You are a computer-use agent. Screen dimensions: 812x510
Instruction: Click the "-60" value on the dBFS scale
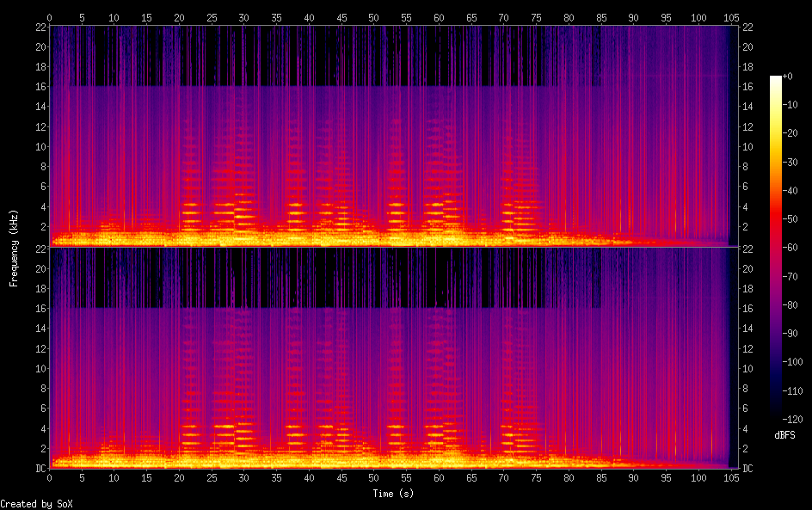(x=790, y=248)
